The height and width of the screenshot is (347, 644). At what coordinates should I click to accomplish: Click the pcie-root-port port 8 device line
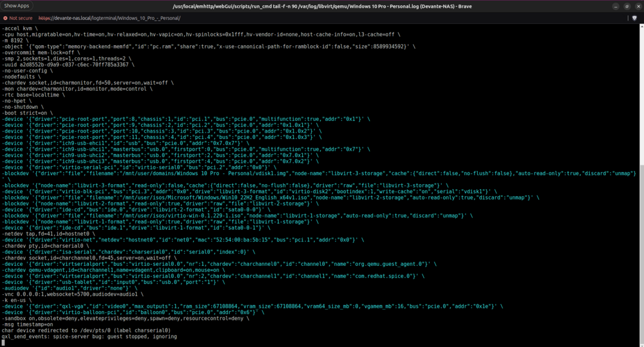click(x=185, y=119)
